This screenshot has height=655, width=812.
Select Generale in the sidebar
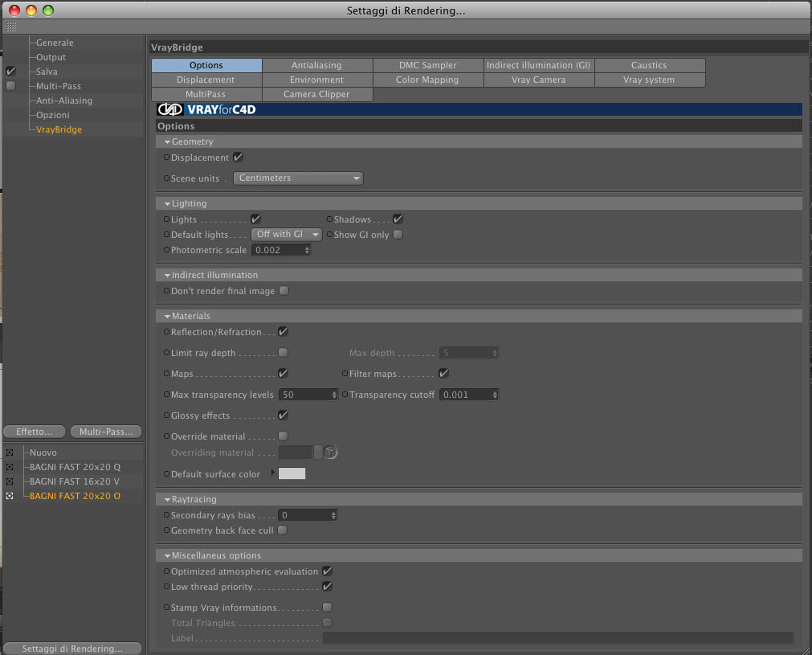(x=55, y=43)
